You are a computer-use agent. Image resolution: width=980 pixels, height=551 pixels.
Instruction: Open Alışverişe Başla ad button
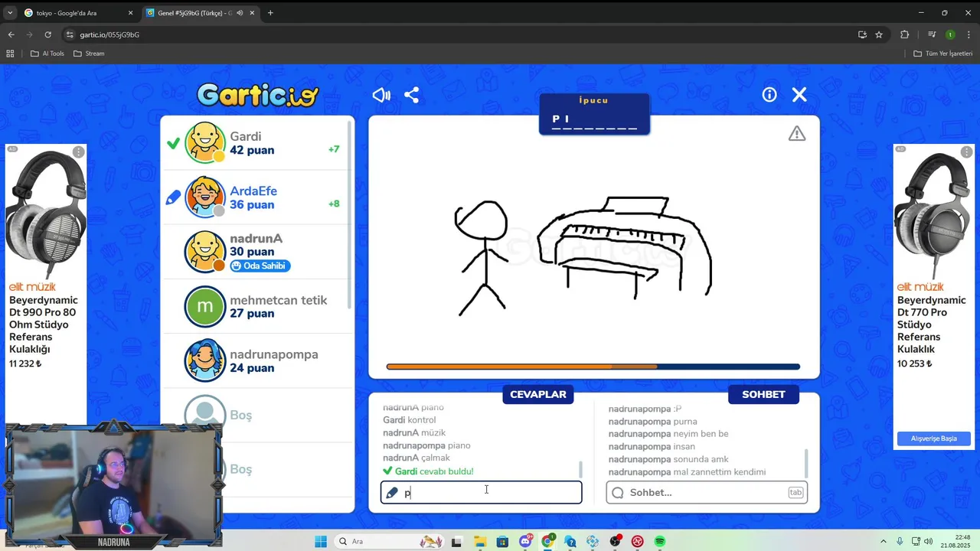pyautogui.click(x=934, y=439)
